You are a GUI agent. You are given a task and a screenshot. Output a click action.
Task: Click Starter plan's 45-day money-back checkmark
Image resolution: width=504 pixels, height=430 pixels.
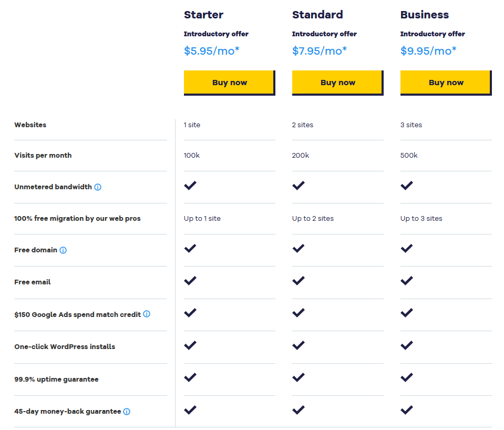pyautogui.click(x=190, y=410)
